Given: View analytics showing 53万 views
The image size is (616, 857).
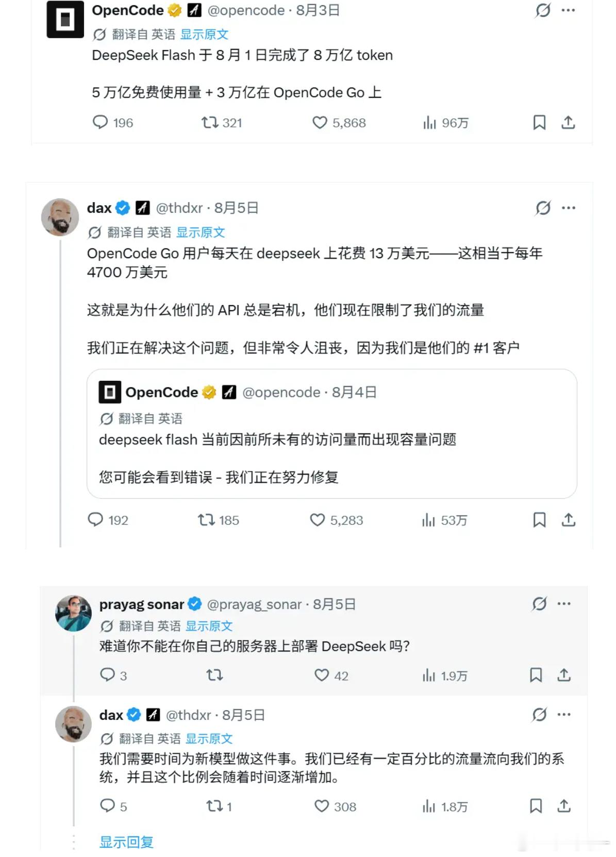Looking at the screenshot, I should tap(444, 520).
